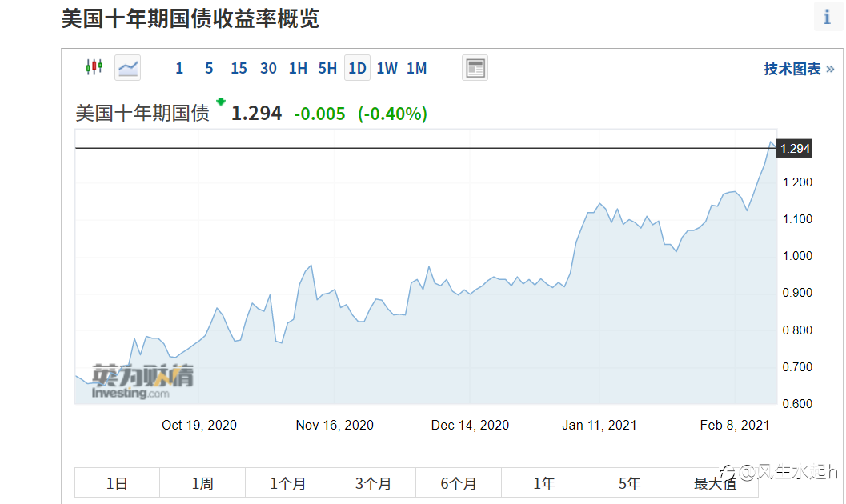Image resolution: width=846 pixels, height=504 pixels.
Task: Click the -0.005 change value
Action: [319, 114]
